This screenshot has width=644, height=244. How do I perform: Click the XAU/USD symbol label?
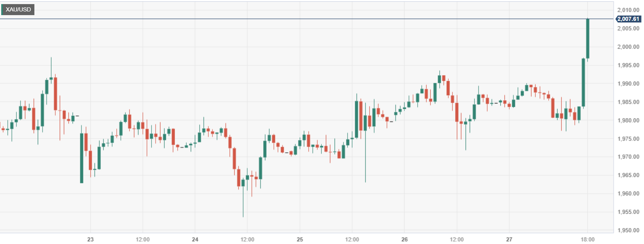pos(18,9)
